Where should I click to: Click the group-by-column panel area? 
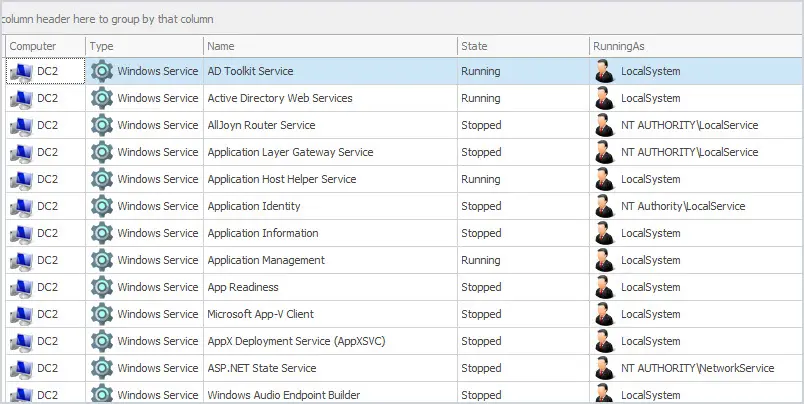(402, 19)
